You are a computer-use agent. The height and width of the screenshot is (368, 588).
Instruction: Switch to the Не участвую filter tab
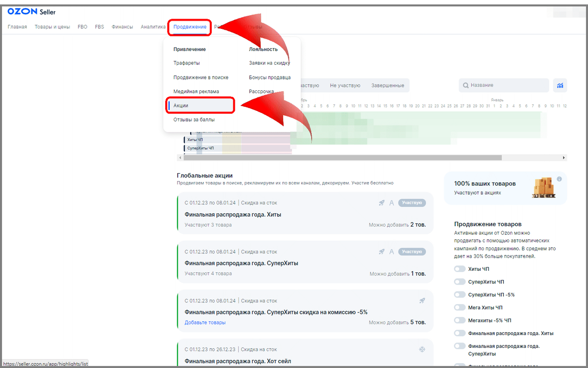345,85
